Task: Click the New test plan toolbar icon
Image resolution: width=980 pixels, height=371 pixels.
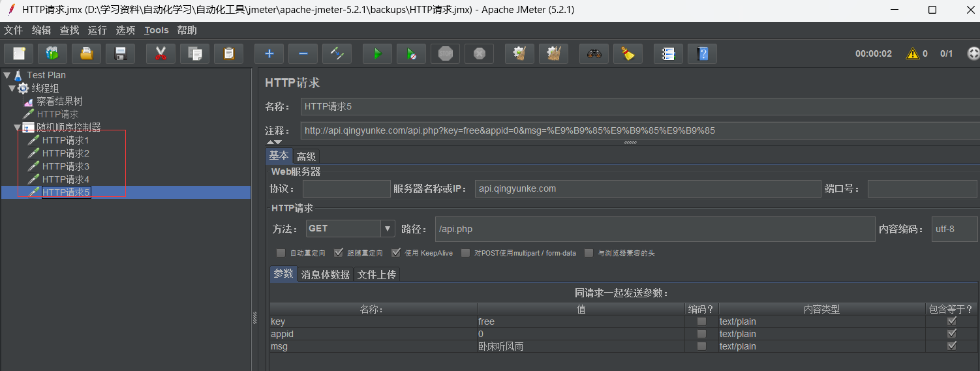Action: click(19, 53)
